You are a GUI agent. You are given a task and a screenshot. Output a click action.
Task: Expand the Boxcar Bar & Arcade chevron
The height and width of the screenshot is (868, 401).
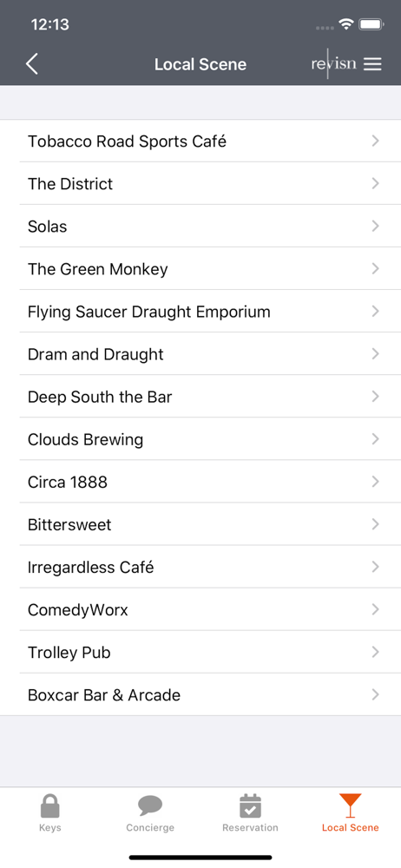[x=376, y=694]
